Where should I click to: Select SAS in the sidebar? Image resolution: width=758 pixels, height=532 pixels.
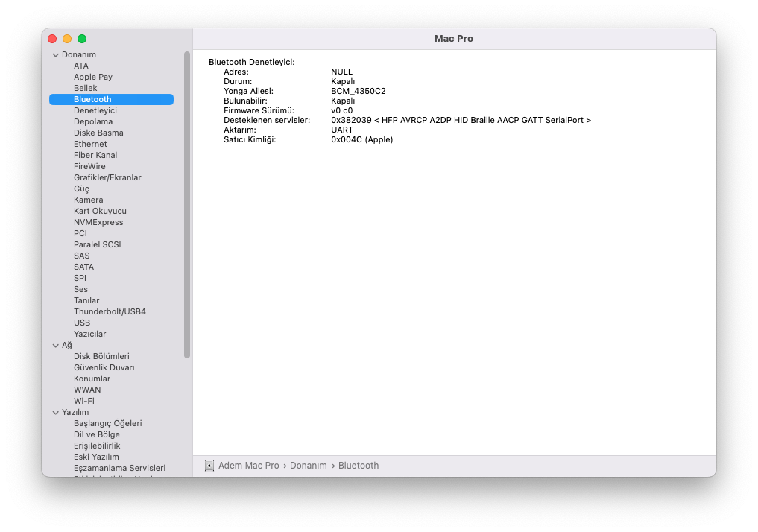tap(82, 256)
